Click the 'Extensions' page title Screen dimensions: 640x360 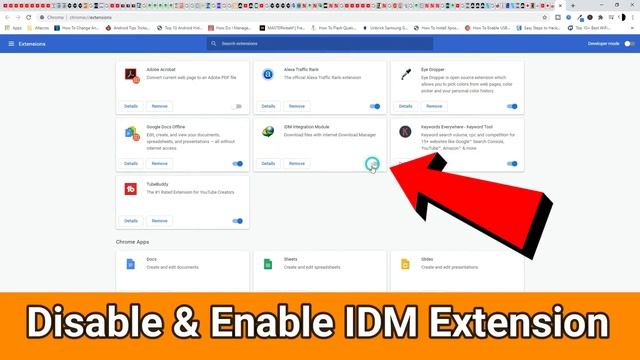pyautogui.click(x=32, y=44)
